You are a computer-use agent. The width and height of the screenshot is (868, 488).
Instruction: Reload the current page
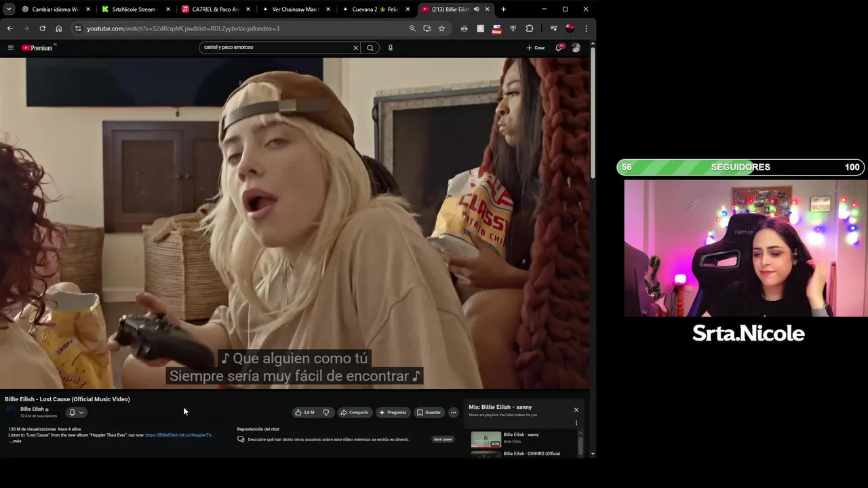42,28
